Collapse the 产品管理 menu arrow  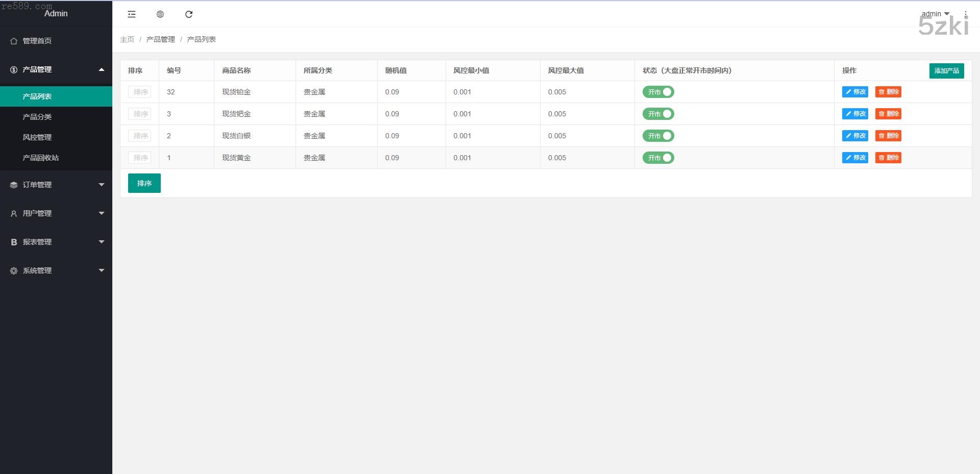(x=101, y=69)
